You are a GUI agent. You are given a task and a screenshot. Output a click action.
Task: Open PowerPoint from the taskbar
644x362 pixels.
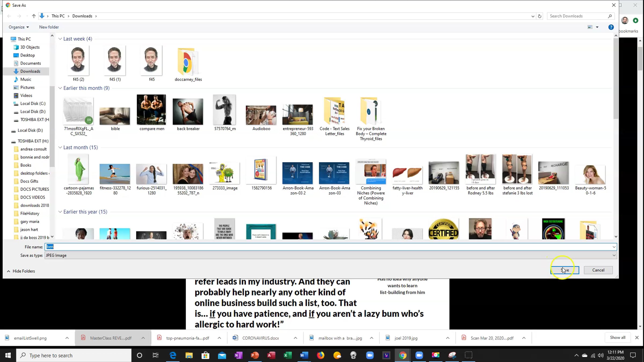click(x=255, y=355)
